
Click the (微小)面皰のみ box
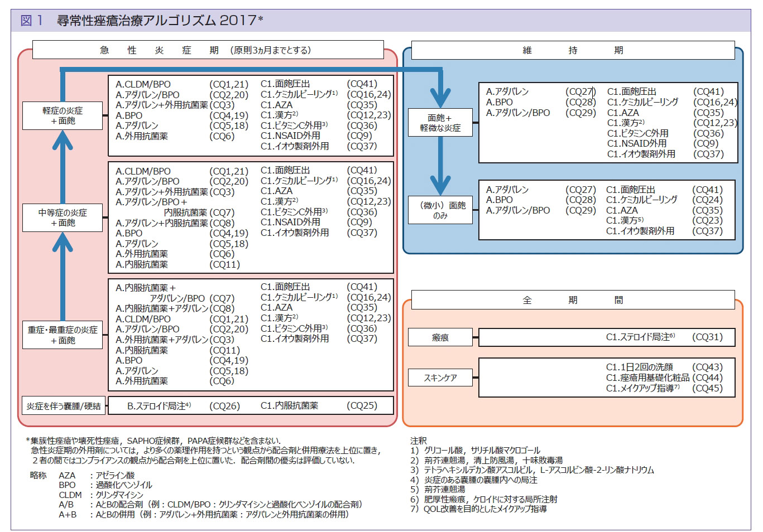(440, 210)
